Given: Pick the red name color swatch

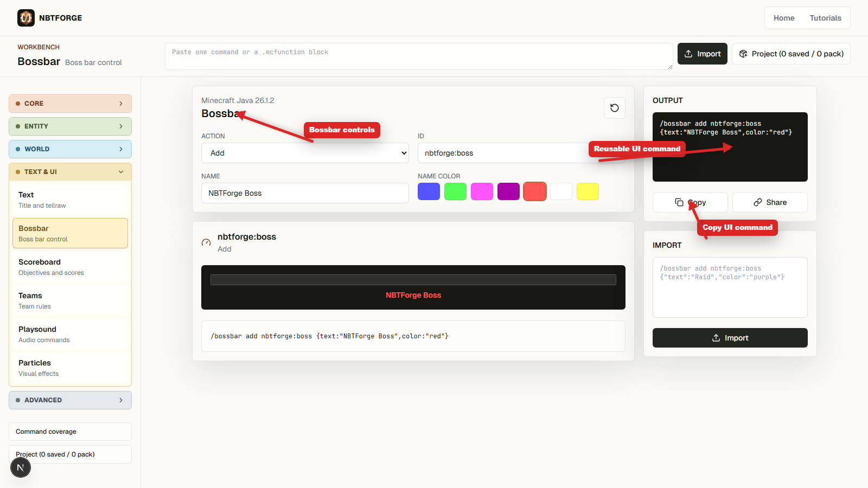Looking at the screenshot, I should pos(535,191).
